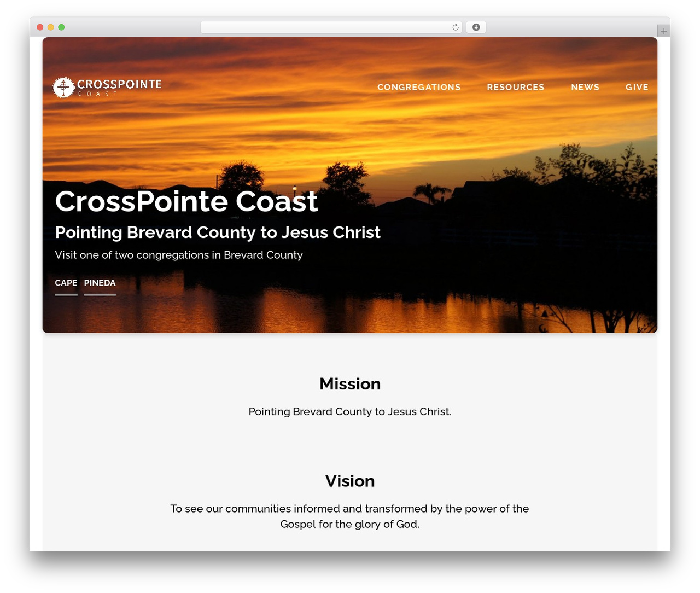Minimize the window with the yellow button
Image resolution: width=700 pixels, height=593 pixels.
coord(51,27)
